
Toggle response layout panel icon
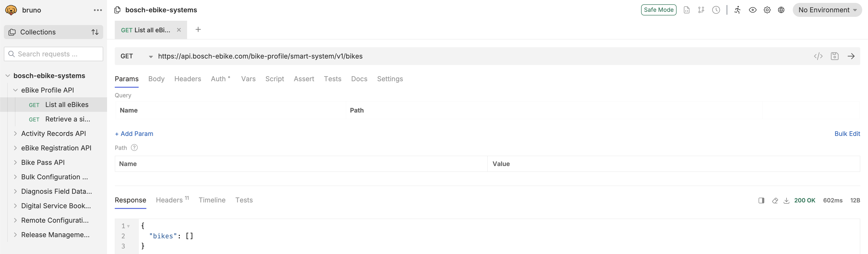pos(761,201)
